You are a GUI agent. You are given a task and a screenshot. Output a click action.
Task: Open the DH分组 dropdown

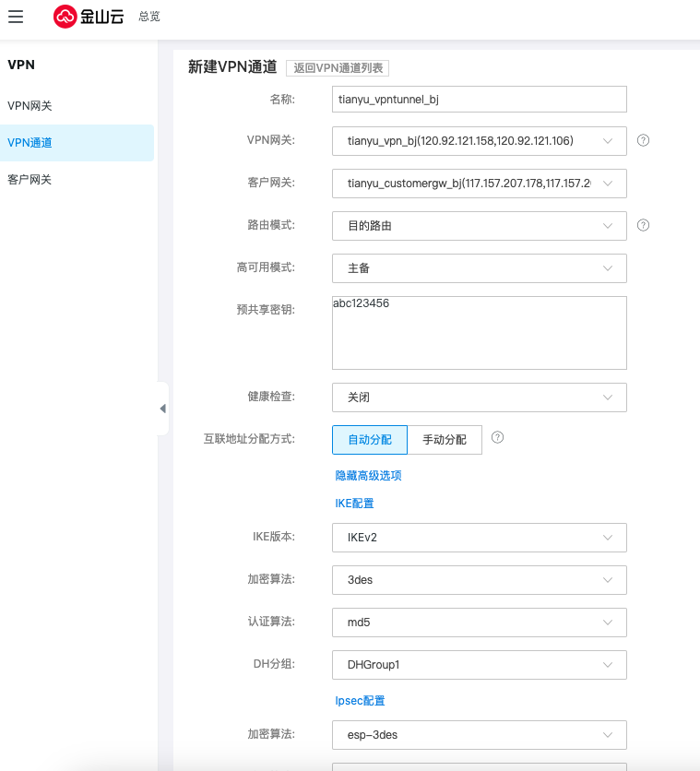tap(479, 665)
